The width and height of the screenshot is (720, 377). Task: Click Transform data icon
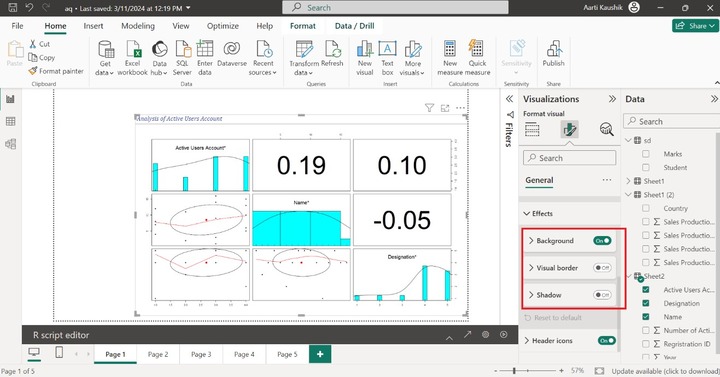pyautogui.click(x=304, y=49)
